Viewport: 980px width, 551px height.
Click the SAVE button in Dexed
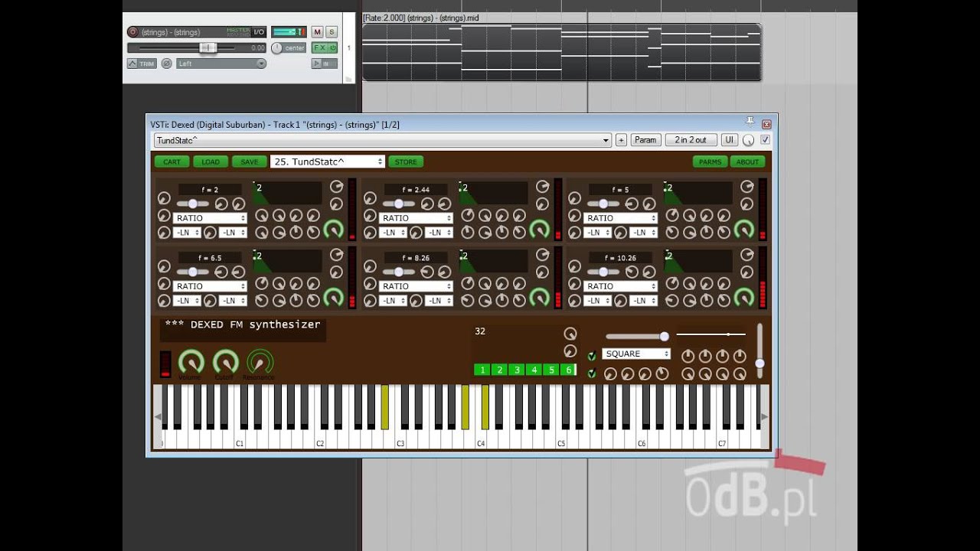tap(250, 161)
